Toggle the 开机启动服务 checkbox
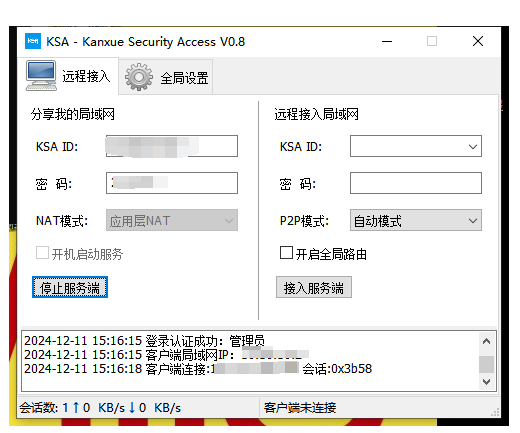Screen dimensions: 520x433 [x=42, y=253]
